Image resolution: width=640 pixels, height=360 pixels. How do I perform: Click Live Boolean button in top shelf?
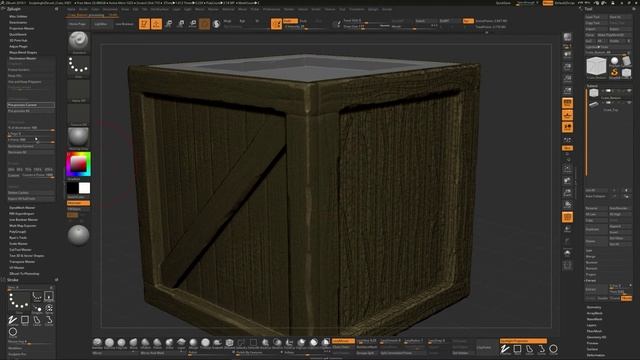(x=124, y=24)
